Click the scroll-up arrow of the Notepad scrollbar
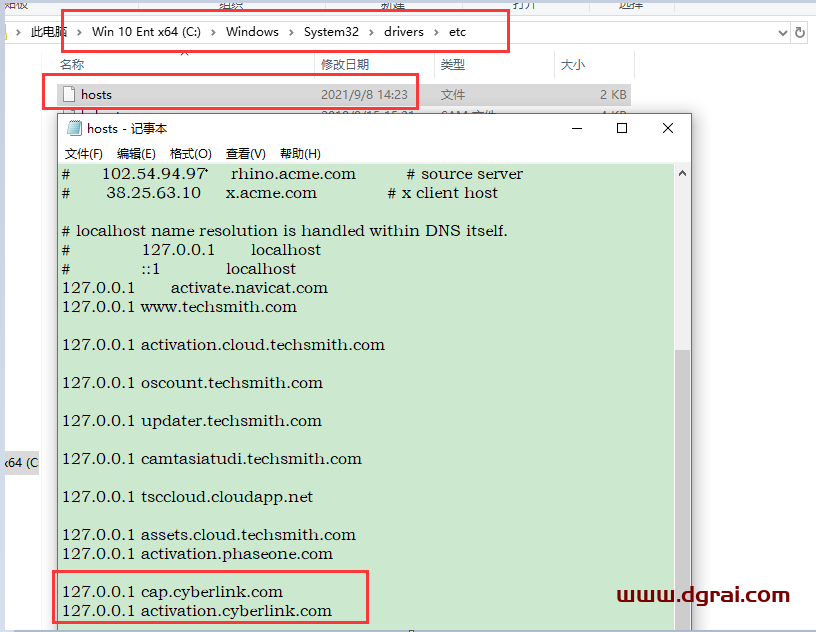The height and width of the screenshot is (632, 816). (x=682, y=174)
